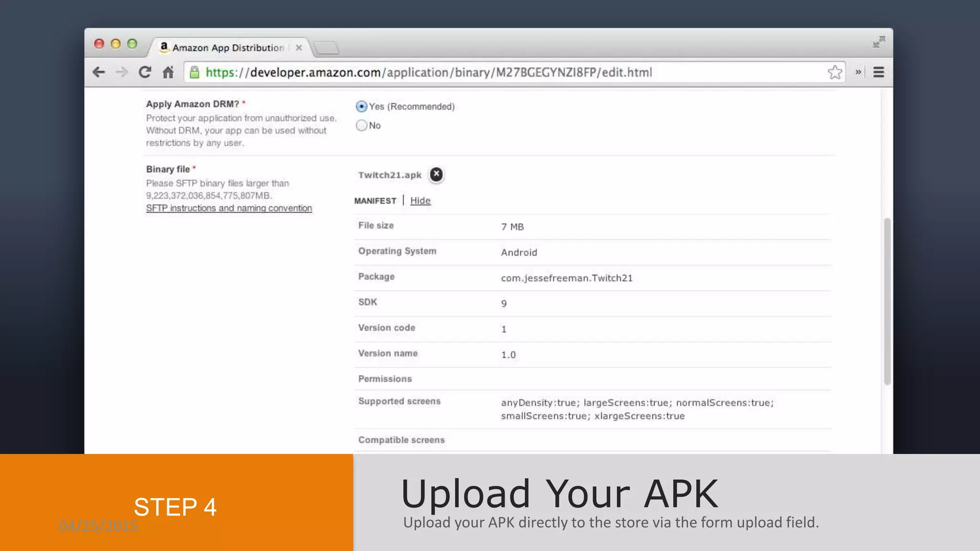
Task: Click the Permissions row label
Action: (x=385, y=379)
